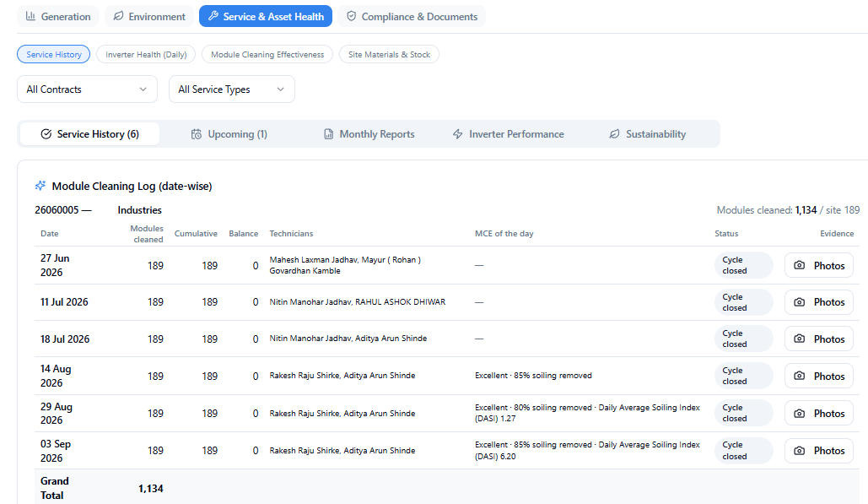This screenshot has width=868, height=504.
Task: Click the leaf icon beside Sustainability
Action: [614, 134]
